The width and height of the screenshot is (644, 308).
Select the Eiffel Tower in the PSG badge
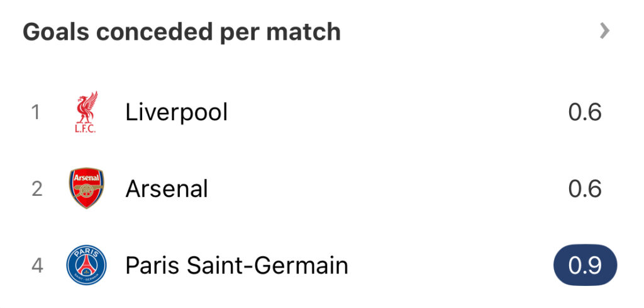[86, 266]
